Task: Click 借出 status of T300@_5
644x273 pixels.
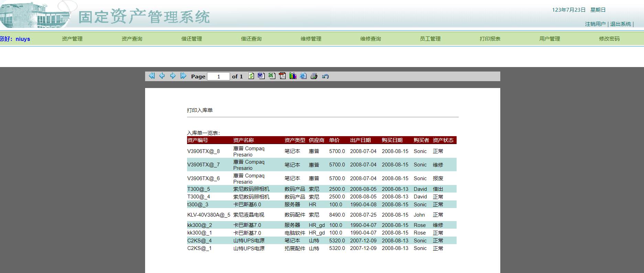Action: tap(438, 189)
